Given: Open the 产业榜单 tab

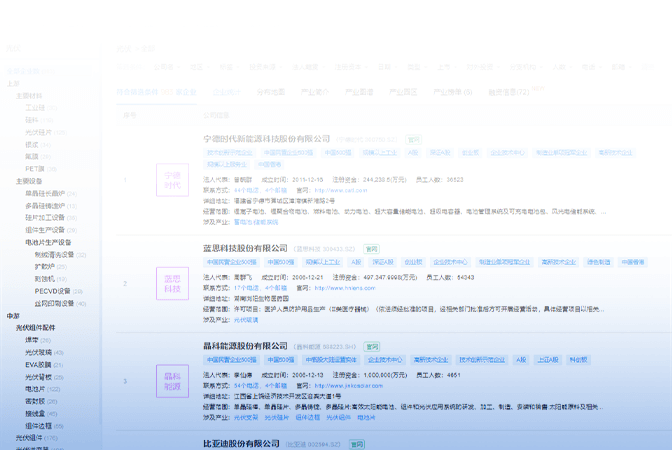Looking at the screenshot, I should (x=452, y=92).
